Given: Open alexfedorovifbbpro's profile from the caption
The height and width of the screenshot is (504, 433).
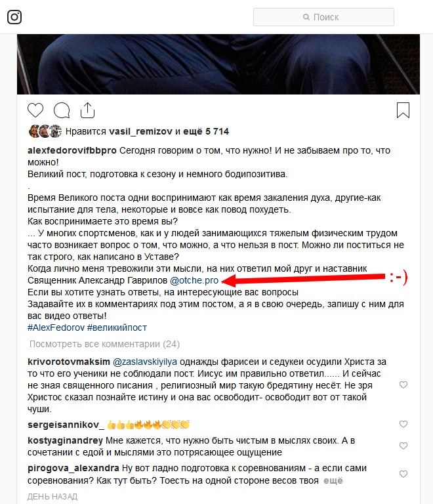Looking at the screenshot, I should pos(72,150).
